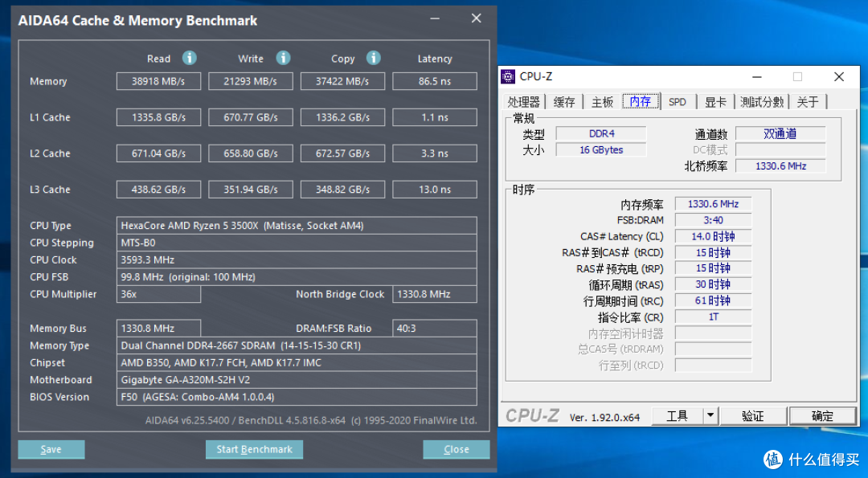Click the North Bridge Clock value 1330.8 MHz
The image size is (868, 478).
435,294
